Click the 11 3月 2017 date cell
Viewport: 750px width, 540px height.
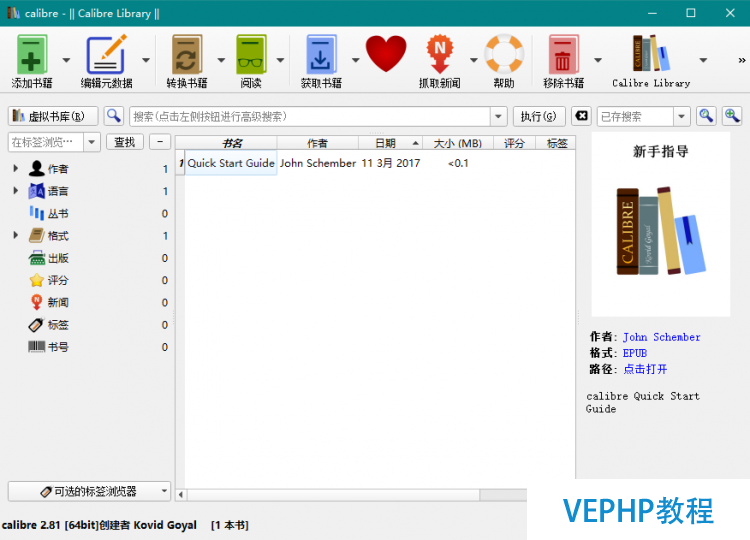[391, 163]
